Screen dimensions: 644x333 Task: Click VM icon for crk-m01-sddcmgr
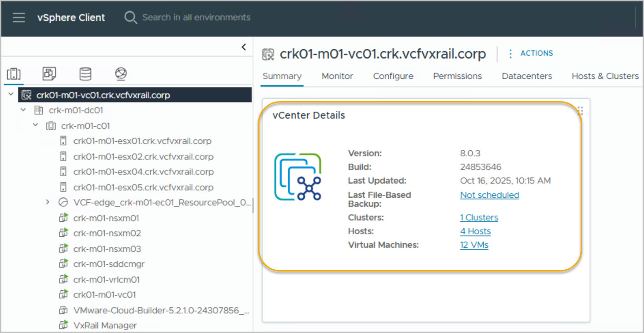click(x=63, y=264)
